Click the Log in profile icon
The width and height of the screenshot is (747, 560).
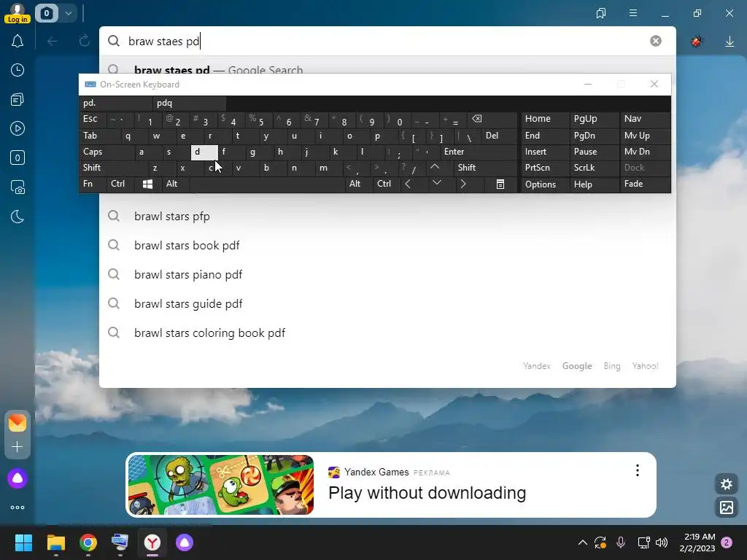[x=18, y=13]
